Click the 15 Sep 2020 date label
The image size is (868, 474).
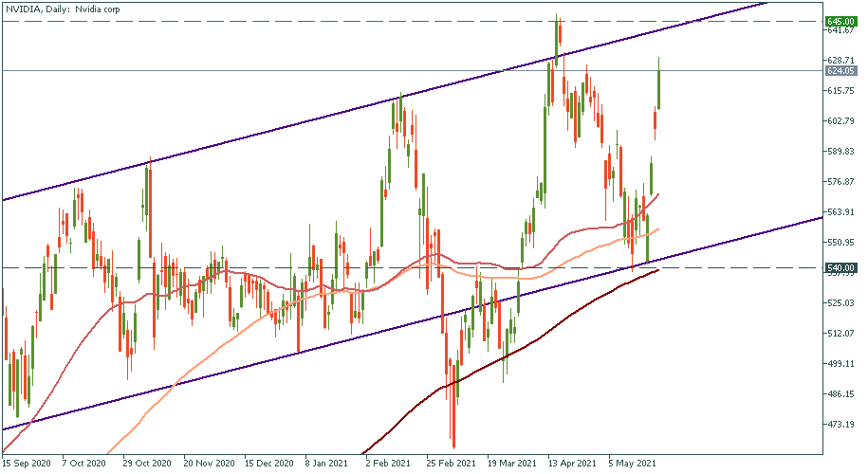pos(27,465)
